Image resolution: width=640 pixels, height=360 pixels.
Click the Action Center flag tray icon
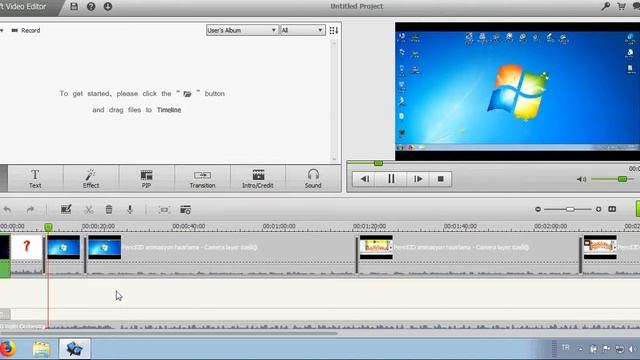(x=607, y=349)
